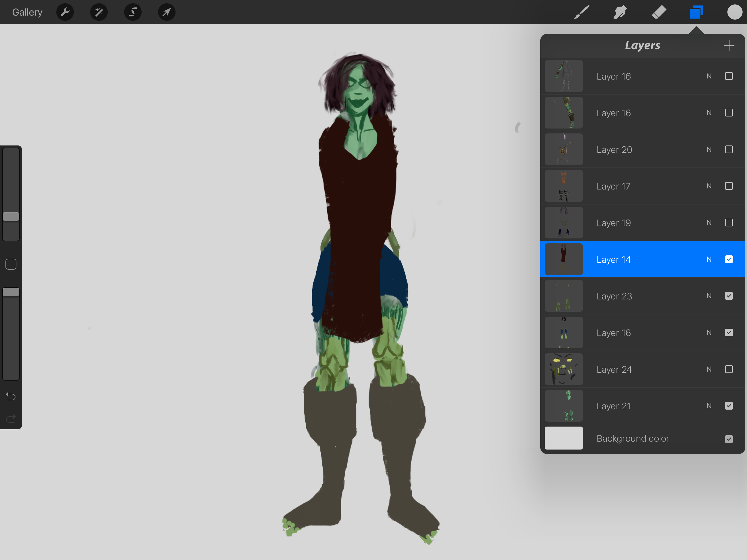Open the Actions wrench menu

[x=65, y=12]
